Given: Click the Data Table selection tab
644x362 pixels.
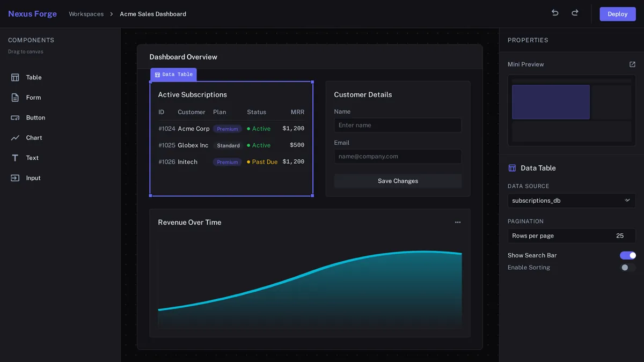Looking at the screenshot, I should click(x=173, y=75).
